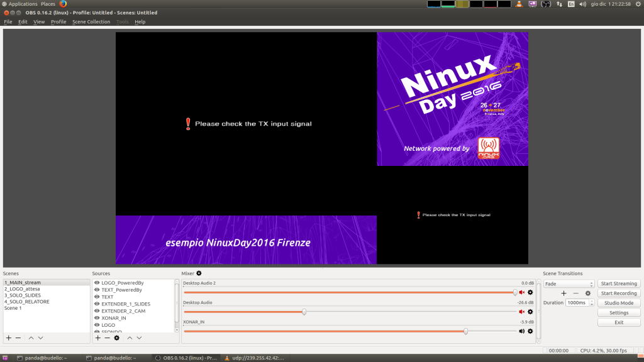
Task: Remove selected source with minus icon
Action: click(x=107, y=338)
